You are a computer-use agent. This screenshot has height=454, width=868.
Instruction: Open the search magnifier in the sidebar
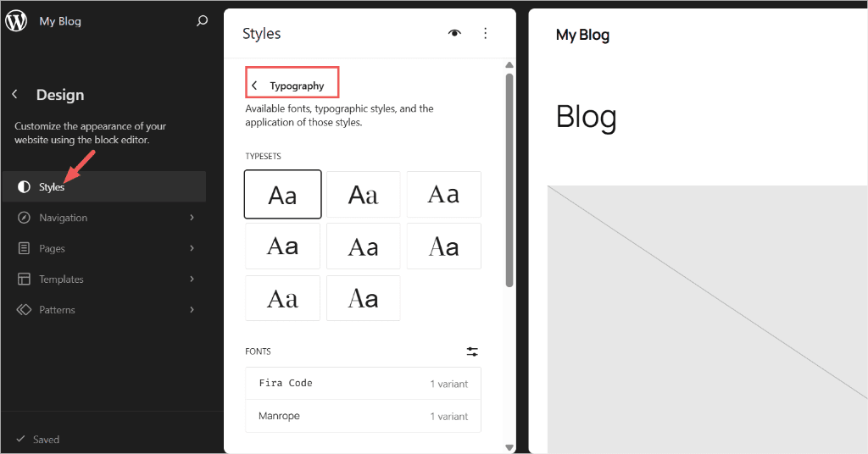[x=202, y=21]
